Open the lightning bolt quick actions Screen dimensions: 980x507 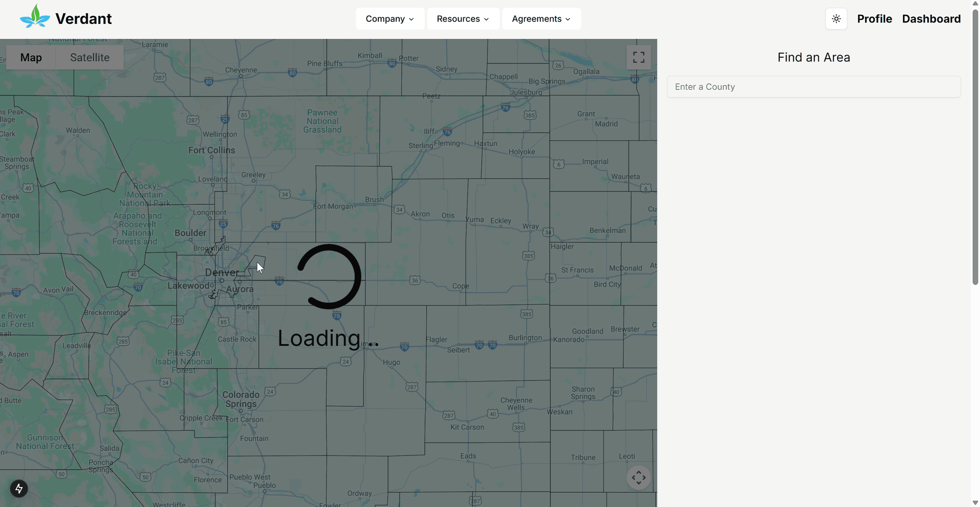[19, 489]
